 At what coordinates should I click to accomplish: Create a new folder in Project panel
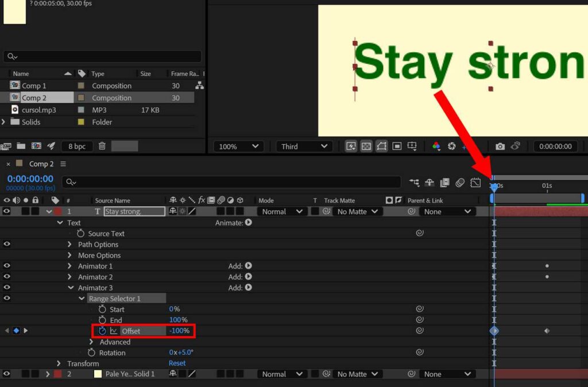click(21, 146)
